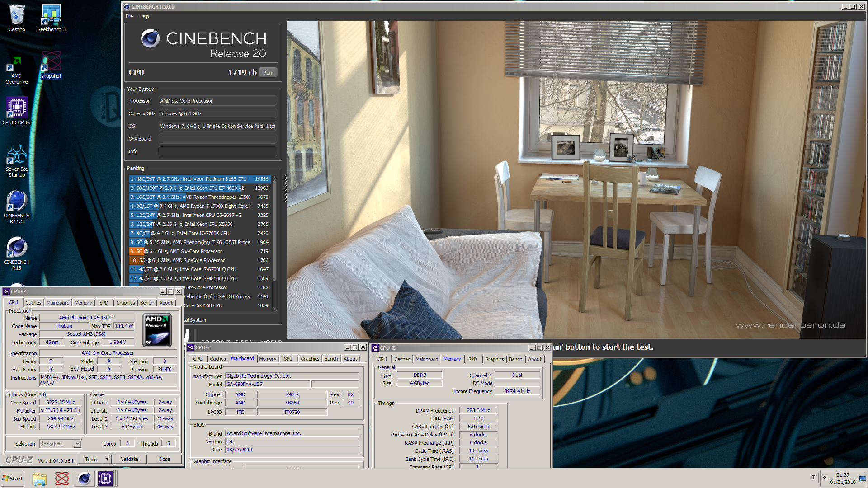Open the Geekbench 3 desktop shortcut
Viewport: 868px width, 488px height.
pyautogui.click(x=51, y=18)
